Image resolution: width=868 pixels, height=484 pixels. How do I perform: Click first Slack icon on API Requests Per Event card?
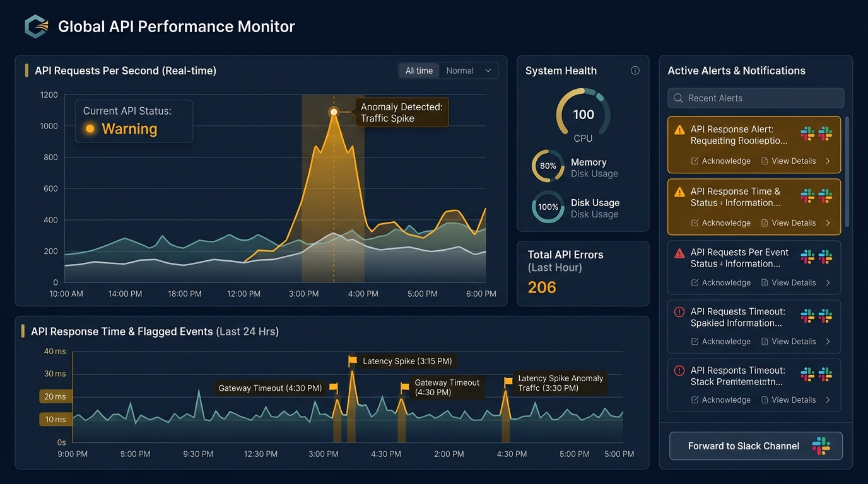(807, 256)
